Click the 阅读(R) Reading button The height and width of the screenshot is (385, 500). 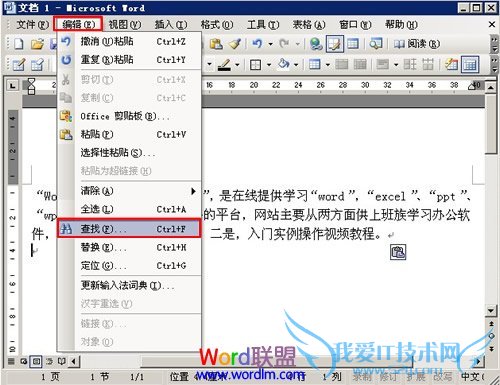[417, 44]
